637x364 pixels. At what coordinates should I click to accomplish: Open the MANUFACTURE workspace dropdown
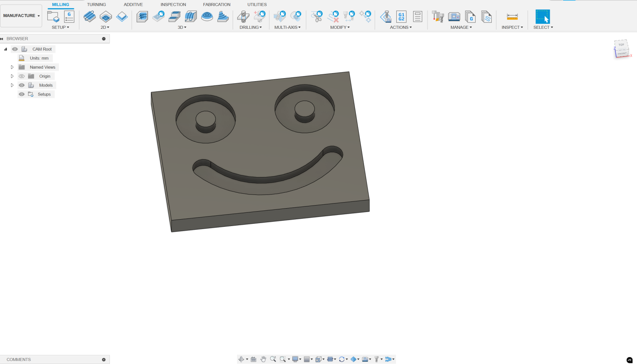pos(21,16)
